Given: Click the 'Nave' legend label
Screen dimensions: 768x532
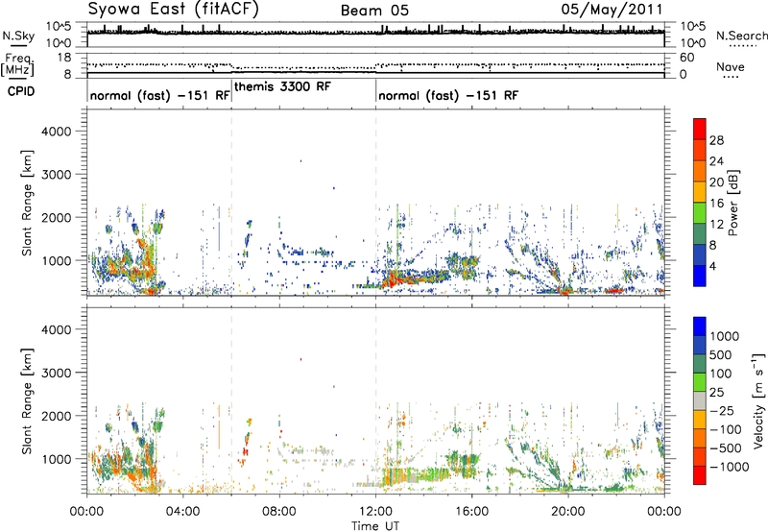Looking at the screenshot, I should point(731,66).
